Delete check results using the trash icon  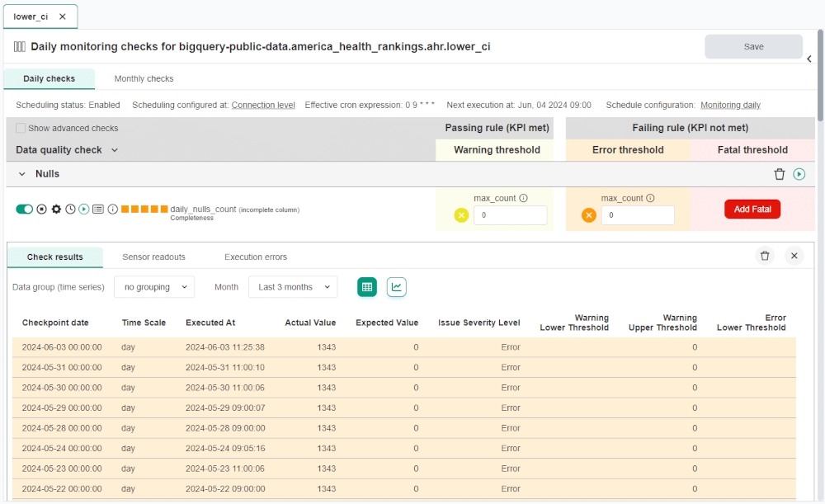765,256
